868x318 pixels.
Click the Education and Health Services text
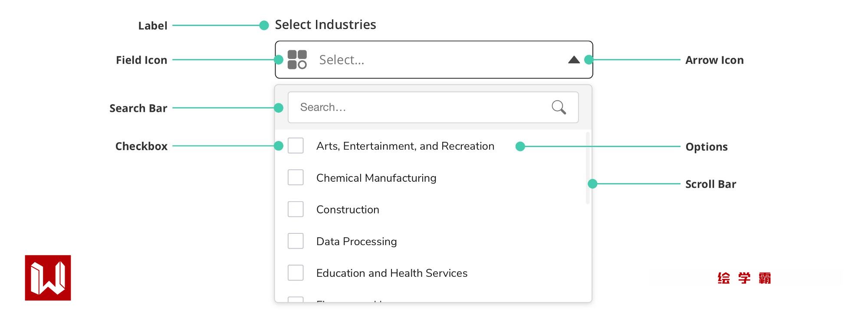[391, 273]
